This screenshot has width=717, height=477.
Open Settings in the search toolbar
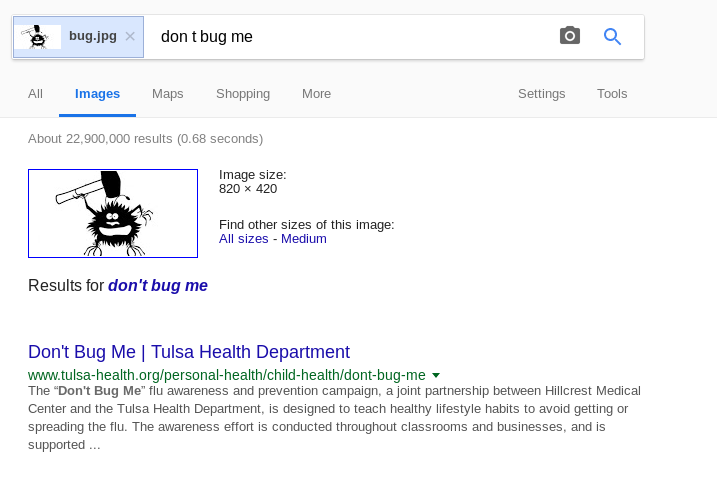pyautogui.click(x=541, y=94)
